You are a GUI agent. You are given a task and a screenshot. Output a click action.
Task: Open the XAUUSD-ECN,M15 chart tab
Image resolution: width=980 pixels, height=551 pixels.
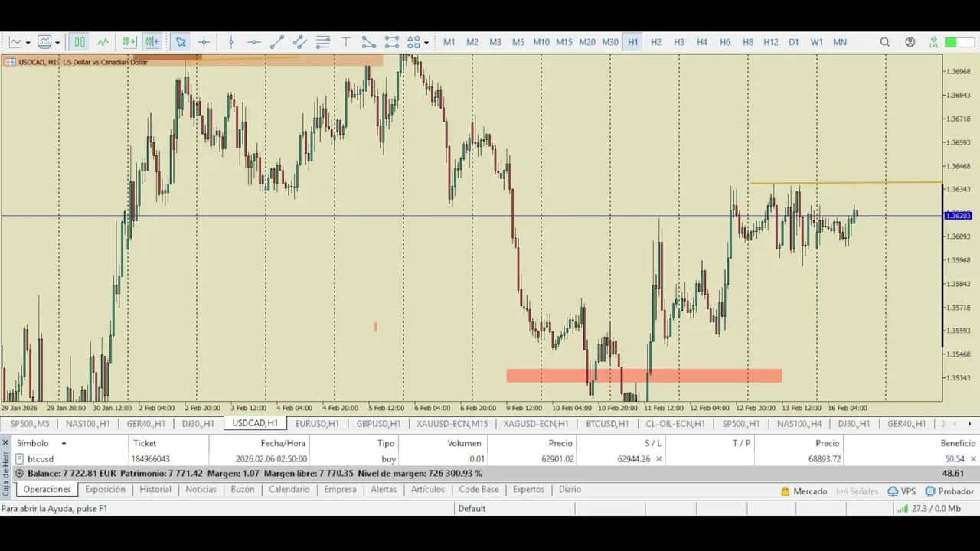coord(452,424)
